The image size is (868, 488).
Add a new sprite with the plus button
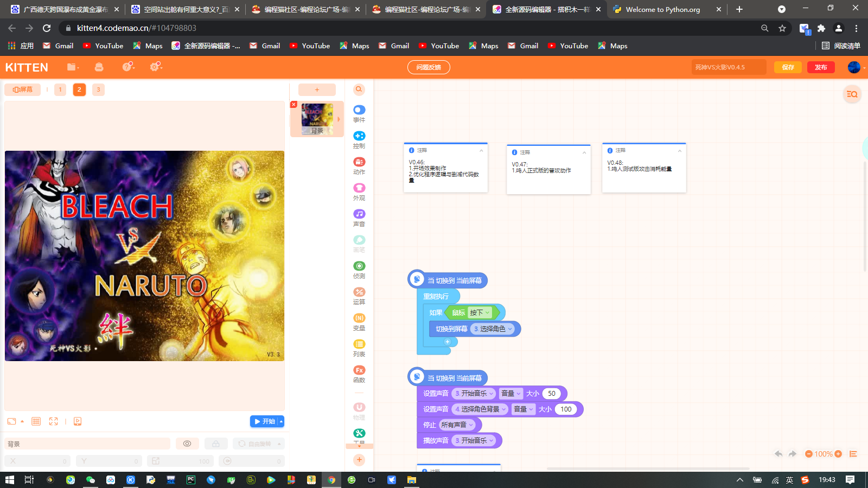[x=317, y=89]
